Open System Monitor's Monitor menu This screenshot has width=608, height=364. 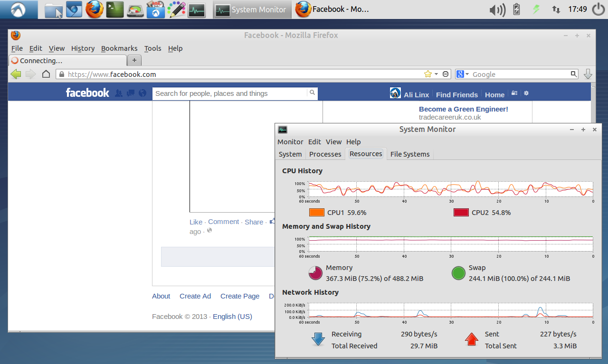(290, 142)
